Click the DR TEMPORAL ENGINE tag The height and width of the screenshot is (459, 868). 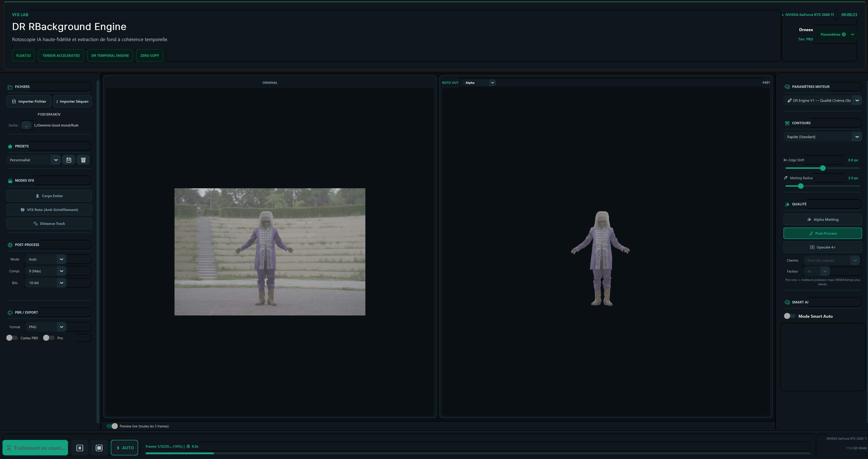(x=110, y=56)
